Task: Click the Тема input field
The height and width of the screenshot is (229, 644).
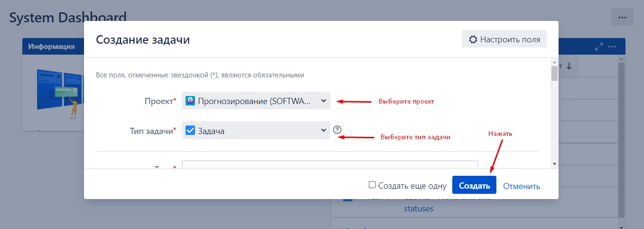Action: click(x=330, y=164)
